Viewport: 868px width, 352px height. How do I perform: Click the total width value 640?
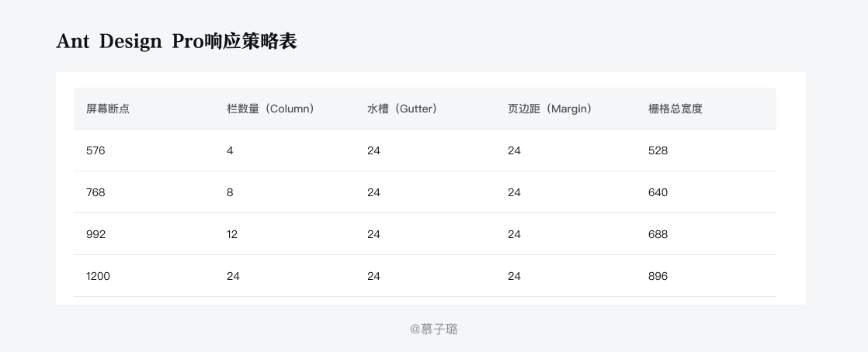[658, 192]
